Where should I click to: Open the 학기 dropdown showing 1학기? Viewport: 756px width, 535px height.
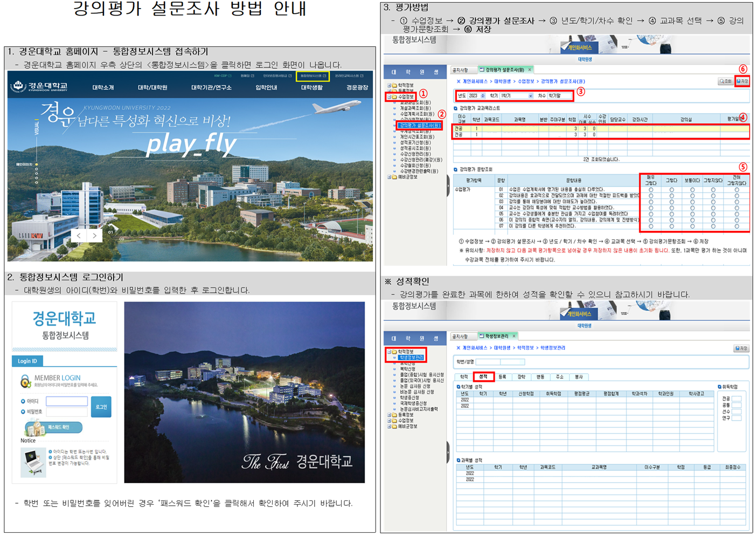[530, 96]
